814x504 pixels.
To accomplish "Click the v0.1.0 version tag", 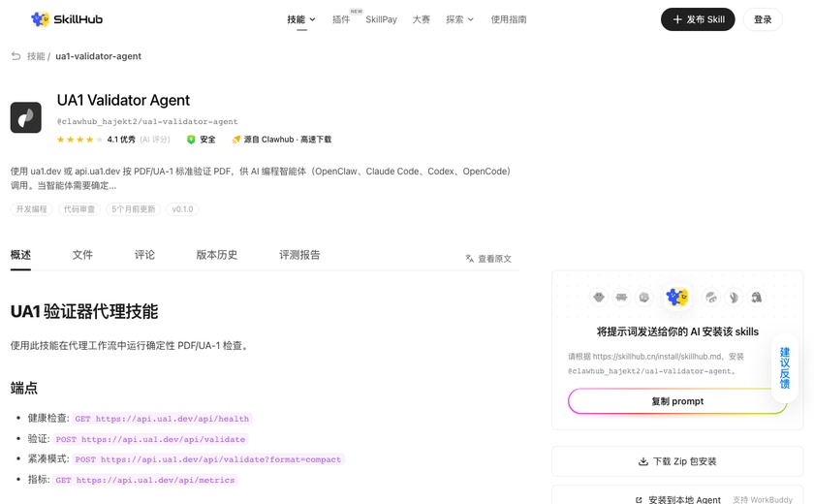I will pyautogui.click(x=182, y=209).
